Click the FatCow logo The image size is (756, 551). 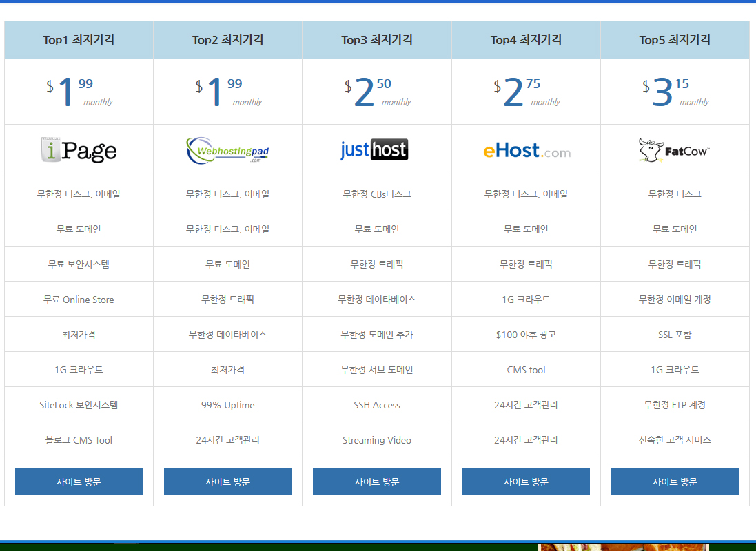675,150
